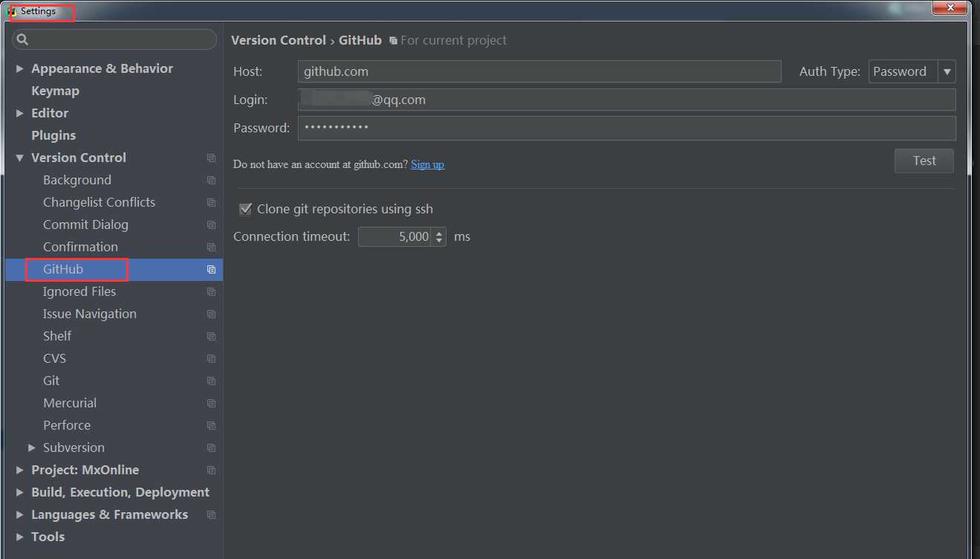Viewport: 980px width, 559px height.
Task: Select CVS item
Action: coord(55,358)
